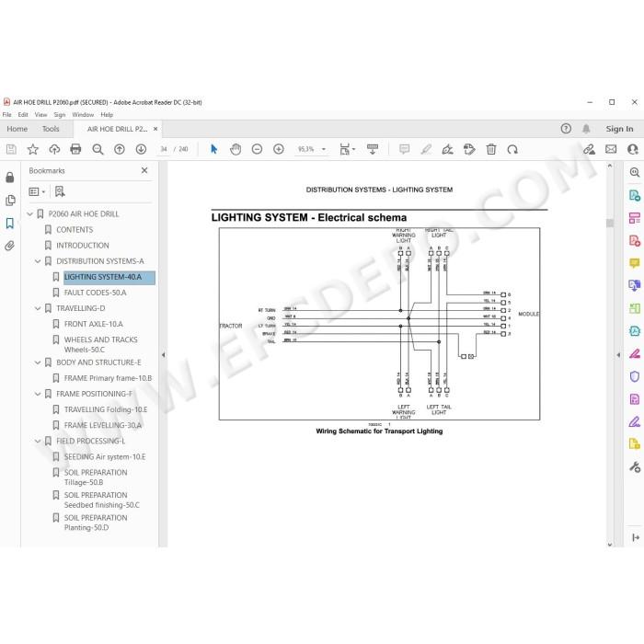Screen dimensions: 644x644
Task: Open the File menu
Action: (7, 115)
